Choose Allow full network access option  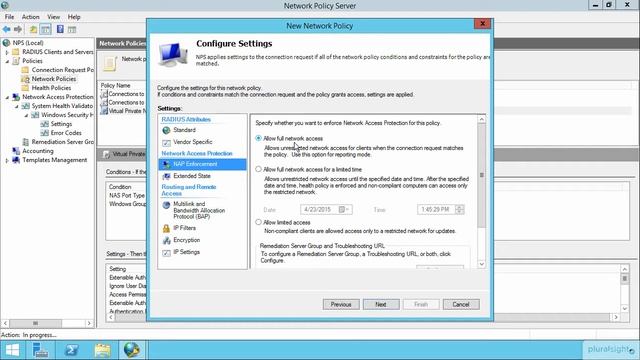[258, 138]
